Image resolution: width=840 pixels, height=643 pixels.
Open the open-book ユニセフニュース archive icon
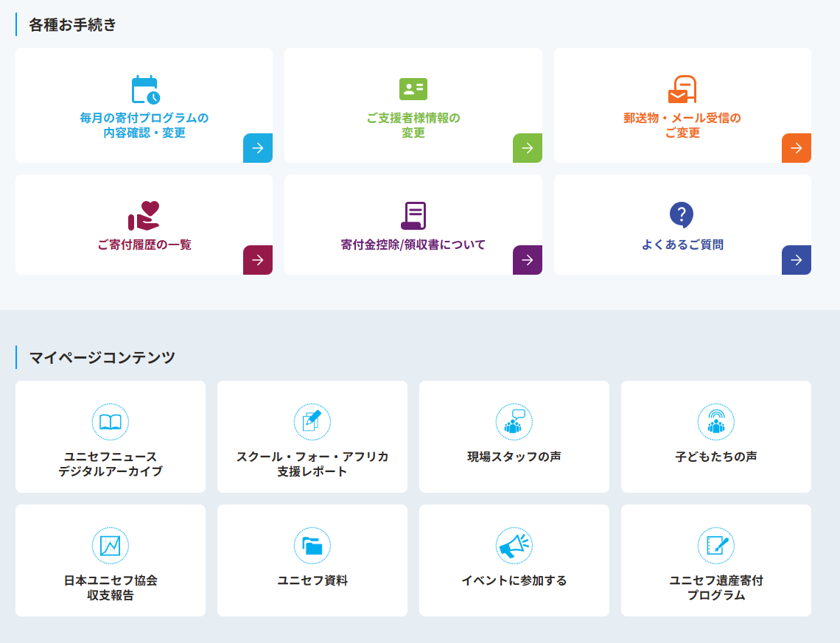pyautogui.click(x=111, y=422)
